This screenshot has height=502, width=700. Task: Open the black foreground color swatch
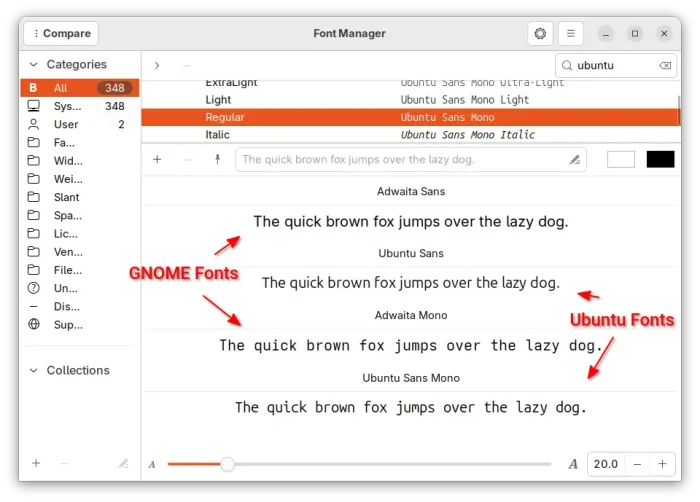[x=660, y=159]
